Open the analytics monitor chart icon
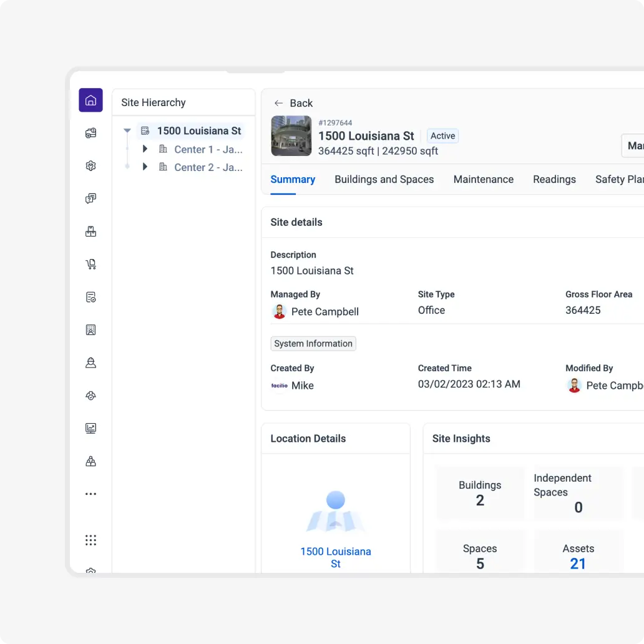Screen dimensions: 644x644 [90, 428]
